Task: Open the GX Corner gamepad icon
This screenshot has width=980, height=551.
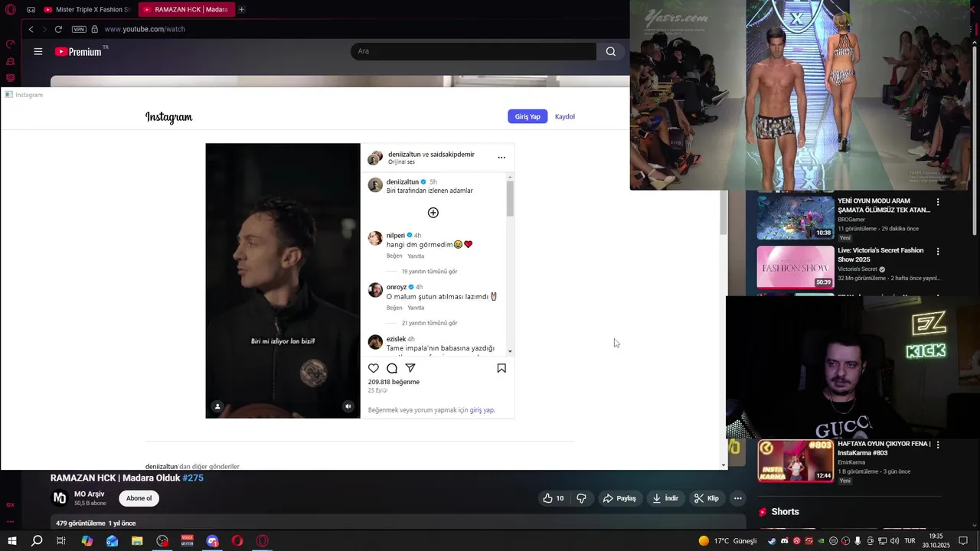Action: pyautogui.click(x=31, y=10)
